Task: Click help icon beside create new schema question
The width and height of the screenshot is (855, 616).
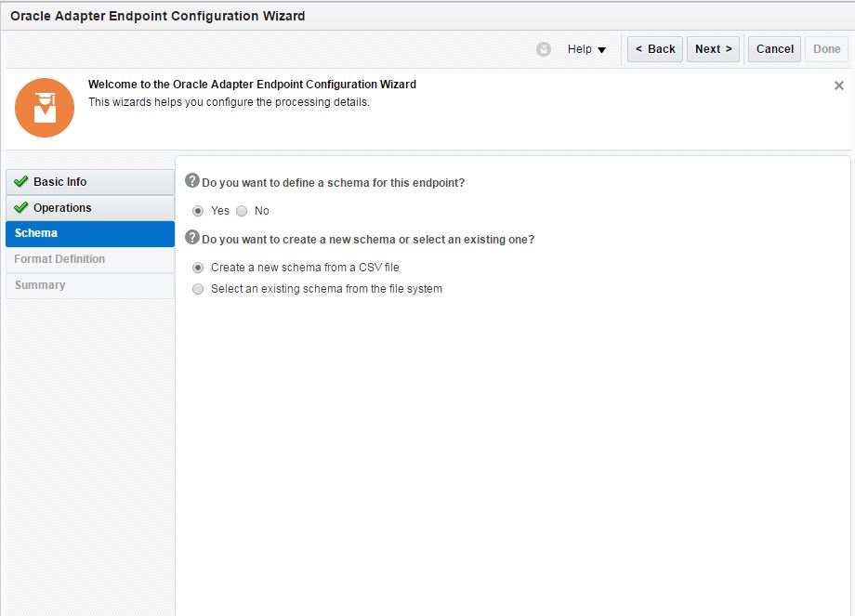Action: 192,238
